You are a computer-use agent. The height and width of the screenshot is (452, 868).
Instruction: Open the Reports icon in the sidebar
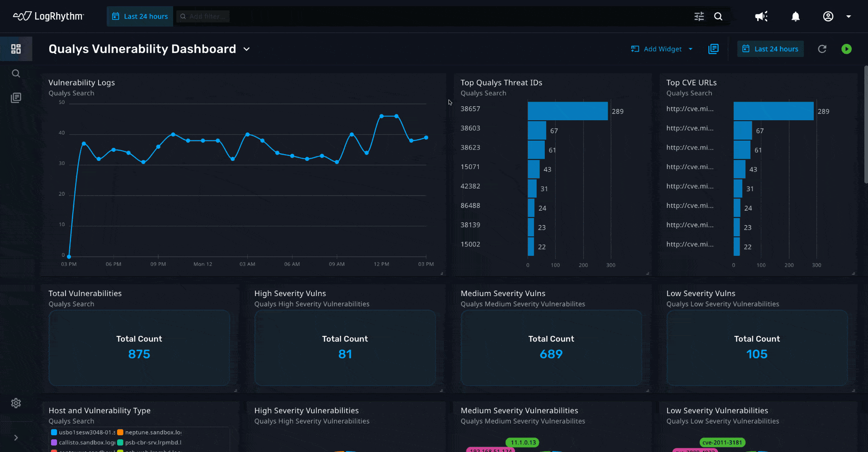click(x=16, y=97)
